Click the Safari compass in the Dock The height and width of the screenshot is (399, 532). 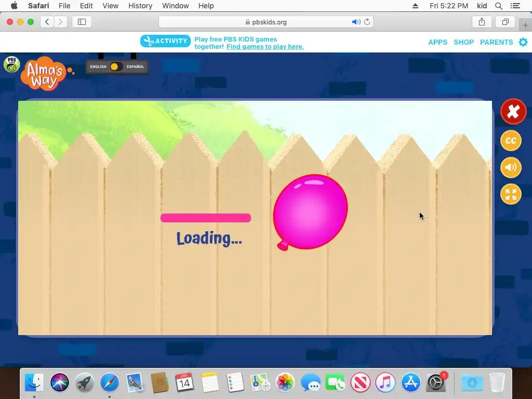pos(110,382)
